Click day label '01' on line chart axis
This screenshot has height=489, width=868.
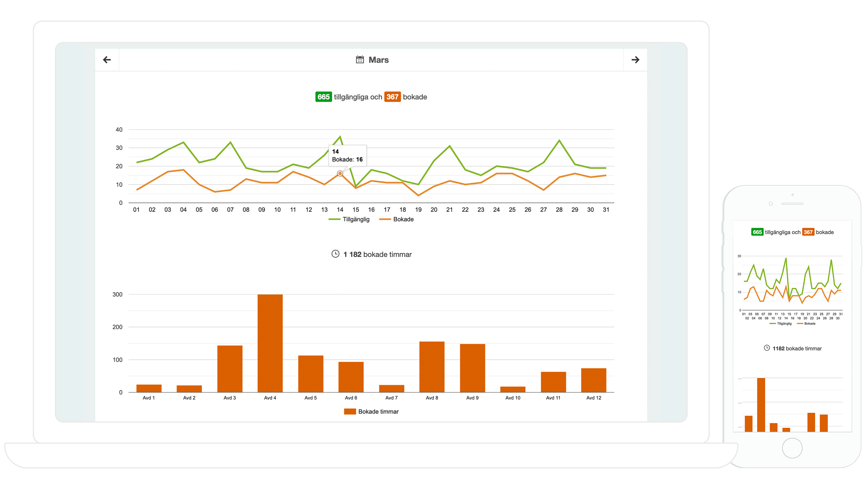pos(136,210)
